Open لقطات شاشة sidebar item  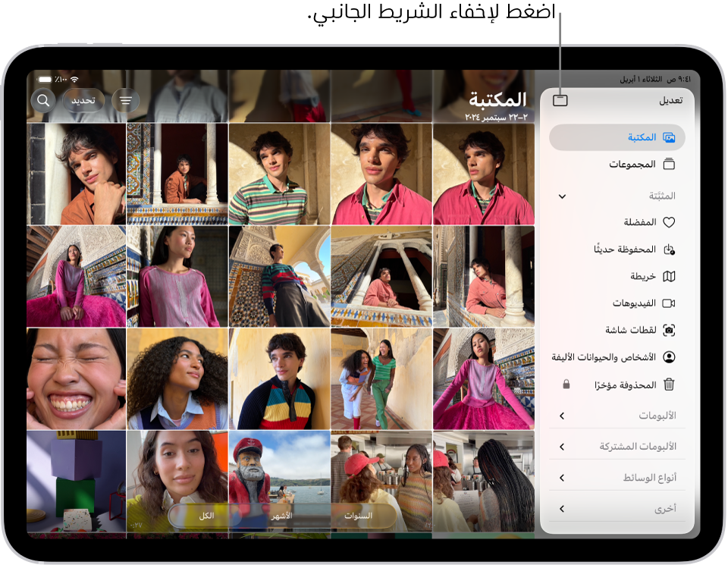[617, 330]
